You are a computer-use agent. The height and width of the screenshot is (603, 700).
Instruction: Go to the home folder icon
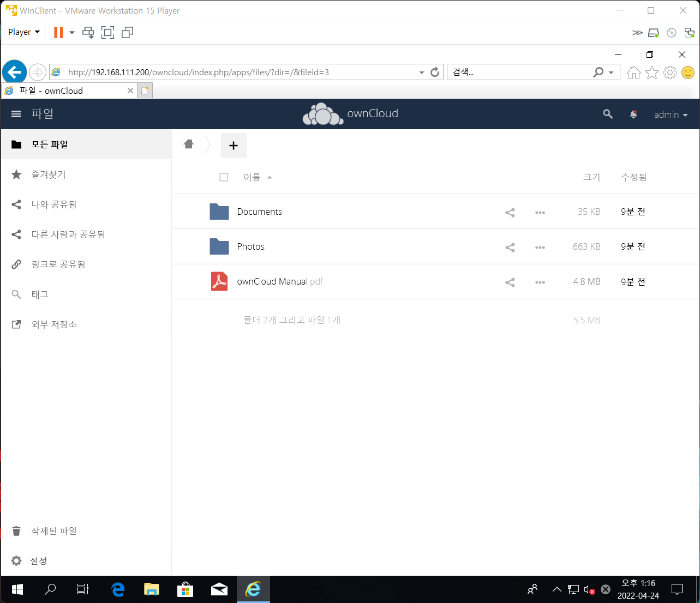(x=189, y=144)
